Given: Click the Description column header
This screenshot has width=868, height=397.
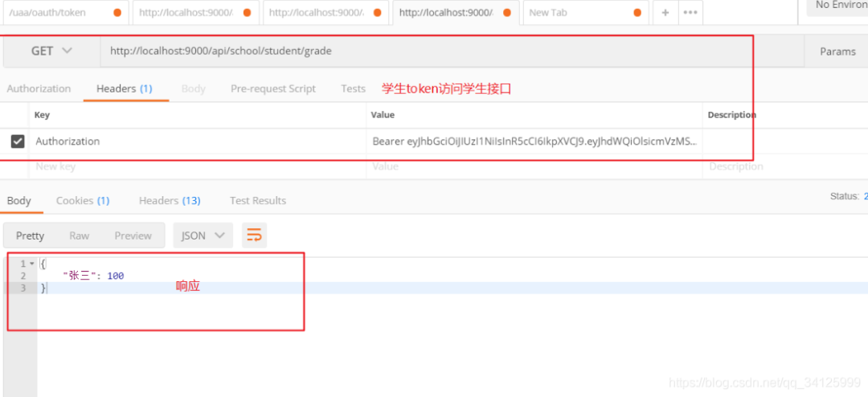Looking at the screenshot, I should (x=732, y=115).
